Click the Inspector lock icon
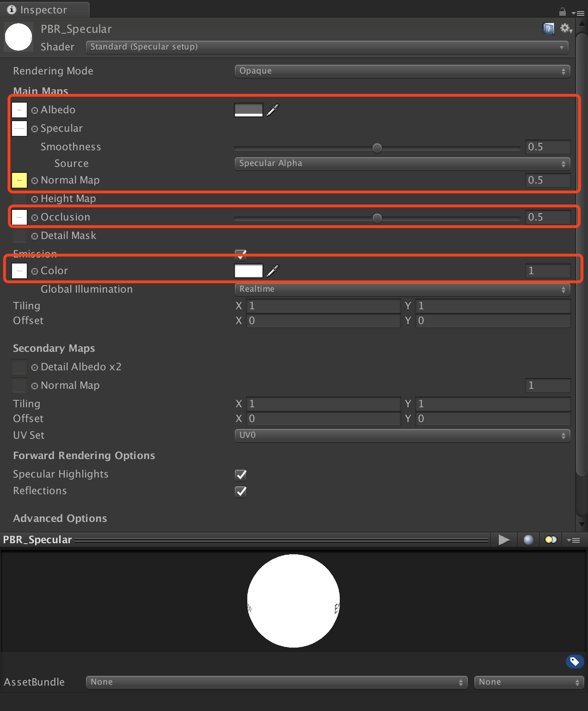Screen dimensions: 588x711 click(x=563, y=12)
